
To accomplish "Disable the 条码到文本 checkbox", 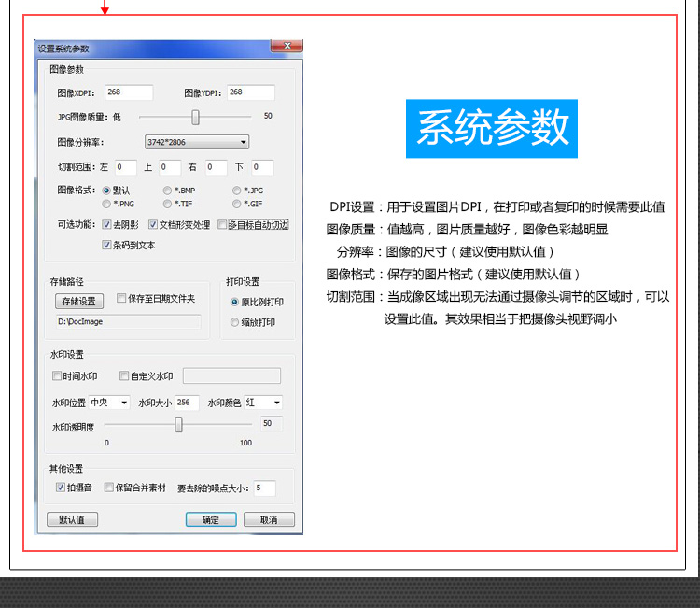I will [107, 246].
